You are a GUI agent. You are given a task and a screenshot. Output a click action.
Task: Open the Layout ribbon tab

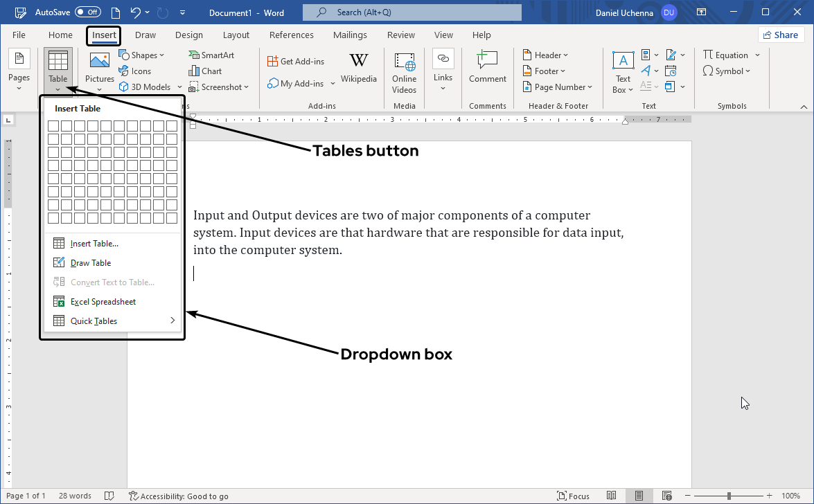tap(236, 35)
